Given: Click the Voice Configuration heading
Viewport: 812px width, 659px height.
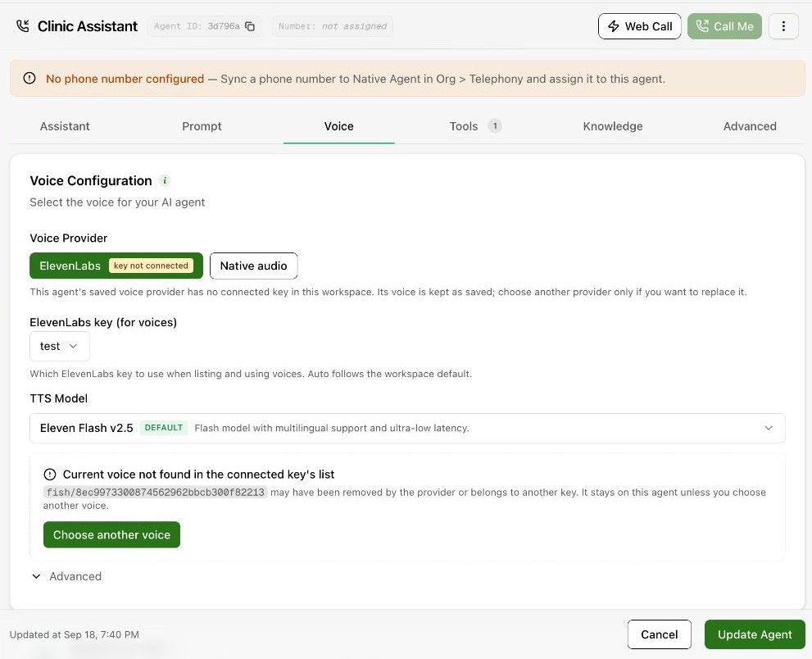Looking at the screenshot, I should (x=91, y=181).
